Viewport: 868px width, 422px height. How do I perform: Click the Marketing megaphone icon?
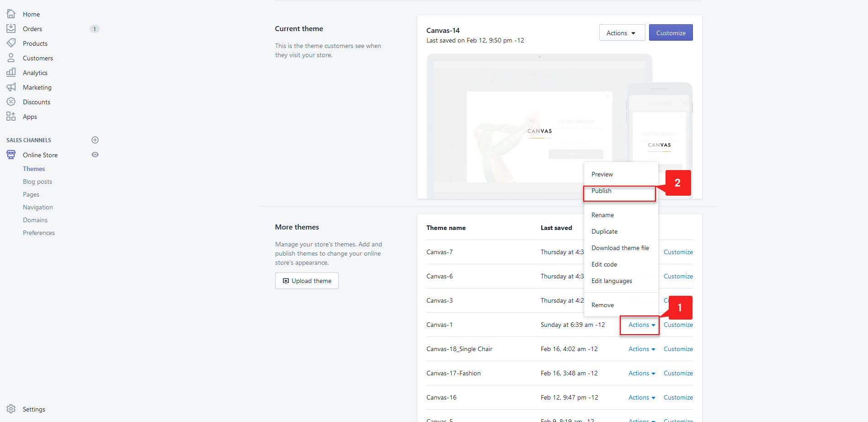click(x=11, y=87)
